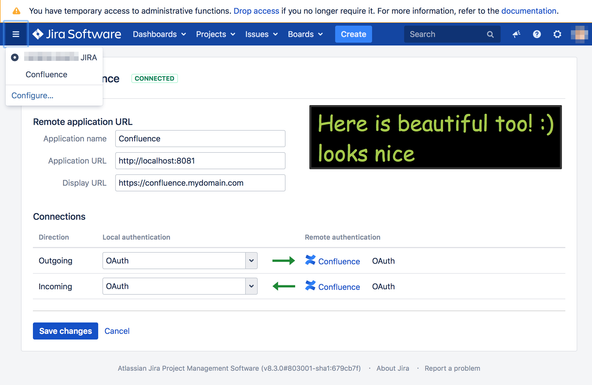This screenshot has height=385, width=592.
Task: Click the Application URL field
Action: click(200, 161)
